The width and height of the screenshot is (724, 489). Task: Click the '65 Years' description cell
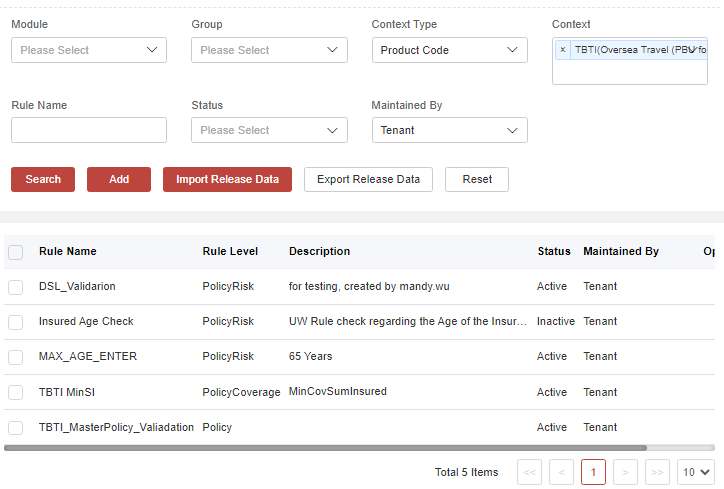pyautogui.click(x=310, y=356)
